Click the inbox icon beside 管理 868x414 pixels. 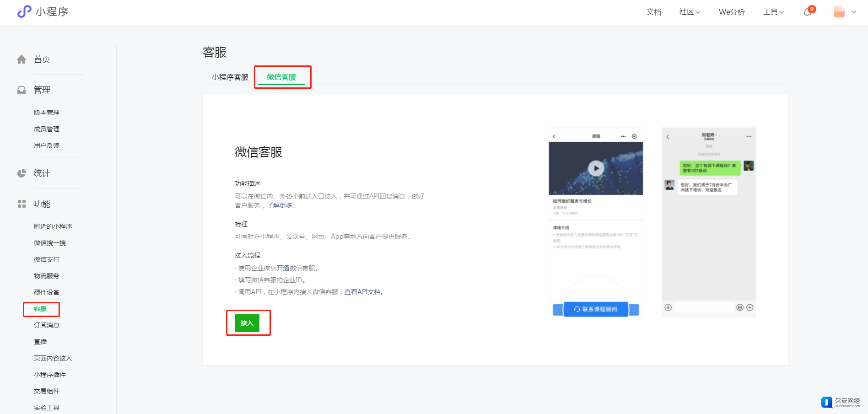pos(22,90)
